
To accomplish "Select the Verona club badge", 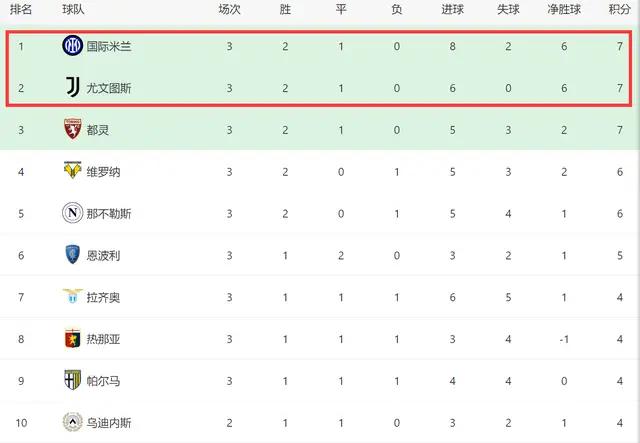I will (73, 170).
